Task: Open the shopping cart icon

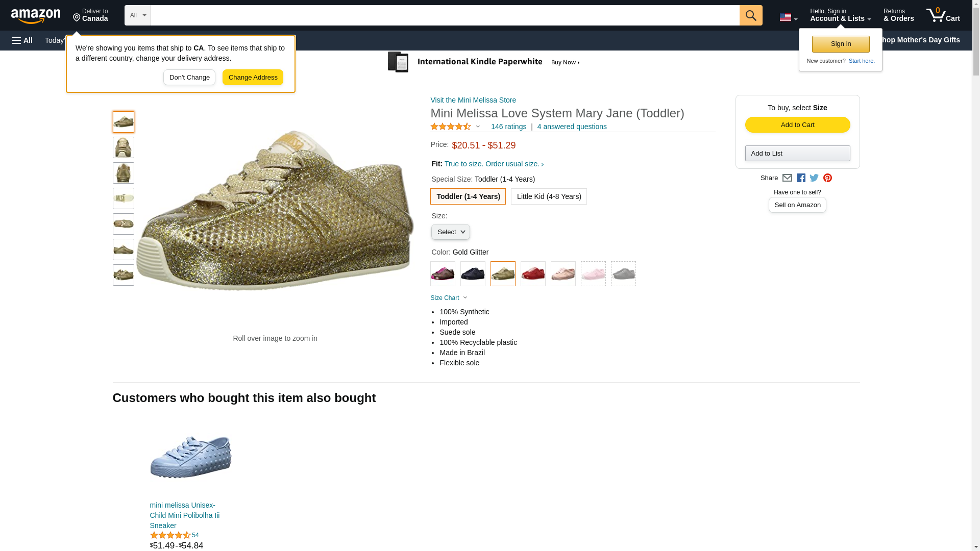Action: pyautogui.click(x=943, y=15)
